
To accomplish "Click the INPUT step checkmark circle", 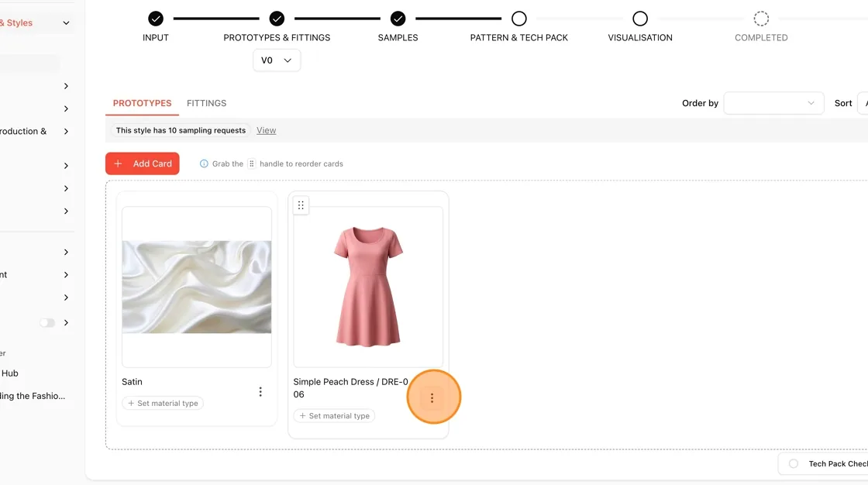I will click(x=156, y=19).
